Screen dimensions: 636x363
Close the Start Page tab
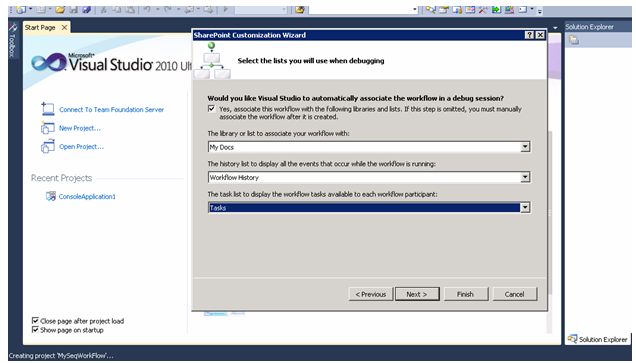click(64, 28)
